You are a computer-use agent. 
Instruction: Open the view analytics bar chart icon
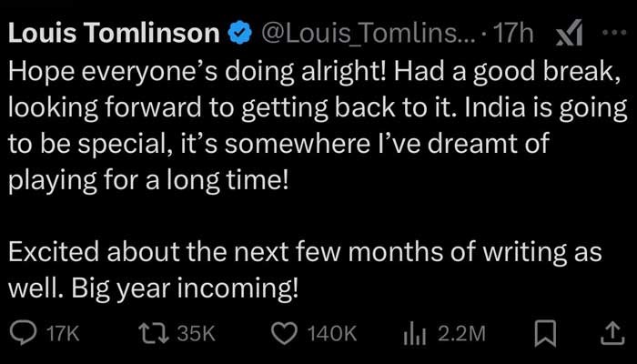415,334
